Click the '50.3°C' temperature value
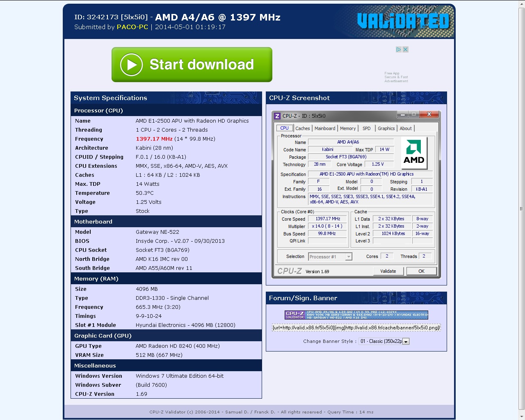 click(145, 193)
